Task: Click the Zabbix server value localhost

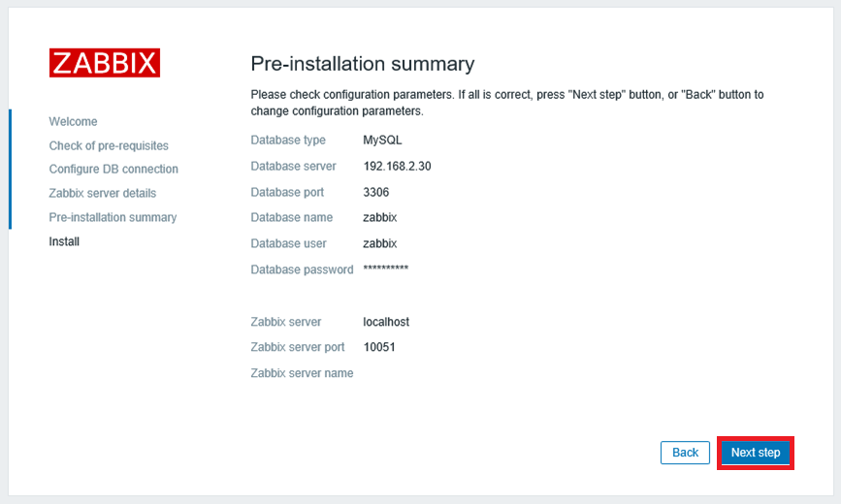Action: pyautogui.click(x=386, y=322)
